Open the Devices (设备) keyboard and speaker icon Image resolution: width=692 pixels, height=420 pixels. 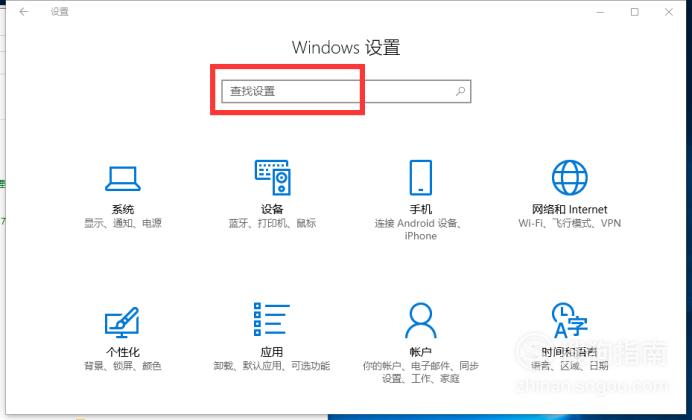pyautogui.click(x=272, y=177)
